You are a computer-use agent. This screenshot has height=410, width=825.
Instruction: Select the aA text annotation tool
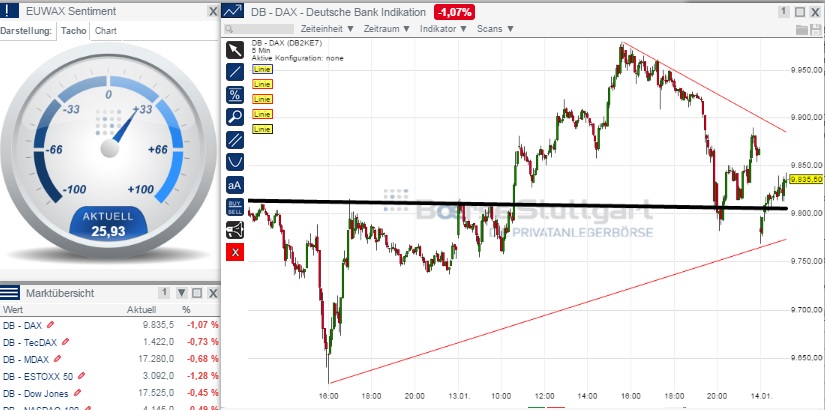[x=235, y=185]
